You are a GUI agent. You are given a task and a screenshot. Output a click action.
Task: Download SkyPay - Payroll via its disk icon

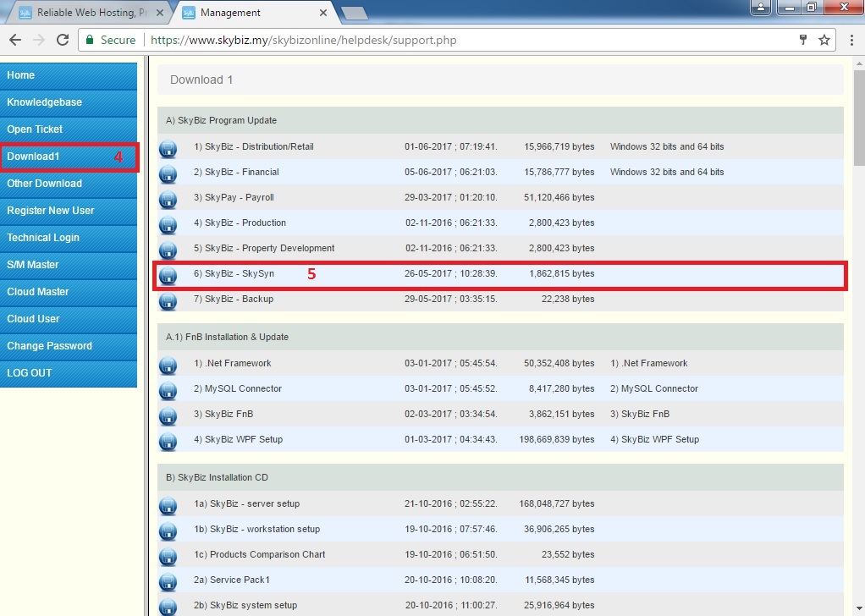[x=168, y=200]
